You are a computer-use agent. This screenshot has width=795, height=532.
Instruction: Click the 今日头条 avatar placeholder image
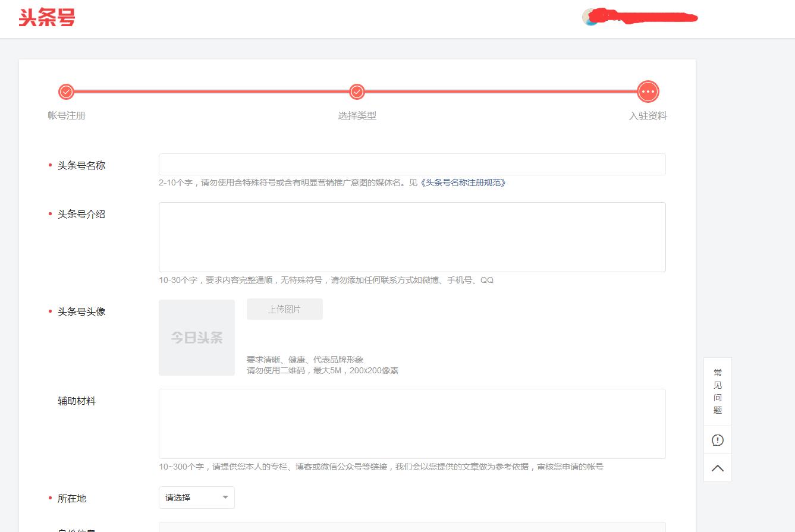coord(196,337)
